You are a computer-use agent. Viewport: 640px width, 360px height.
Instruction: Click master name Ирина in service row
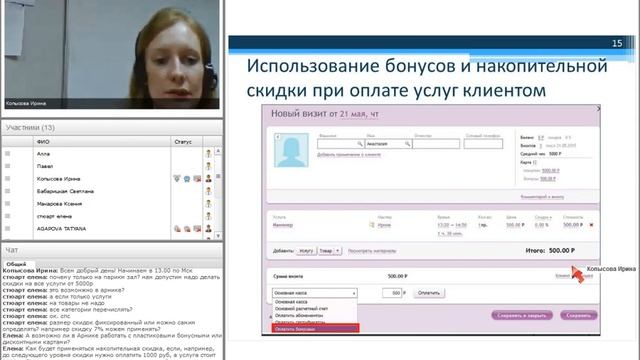coord(384,225)
